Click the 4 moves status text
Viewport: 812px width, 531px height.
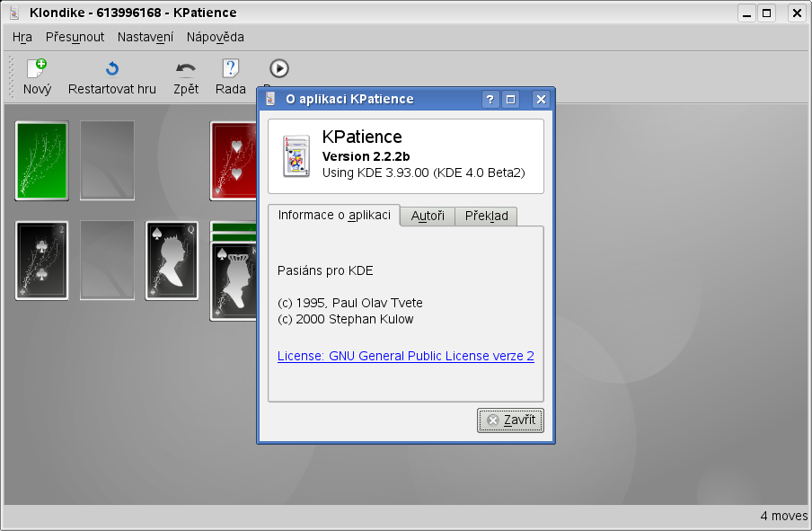coord(783,516)
